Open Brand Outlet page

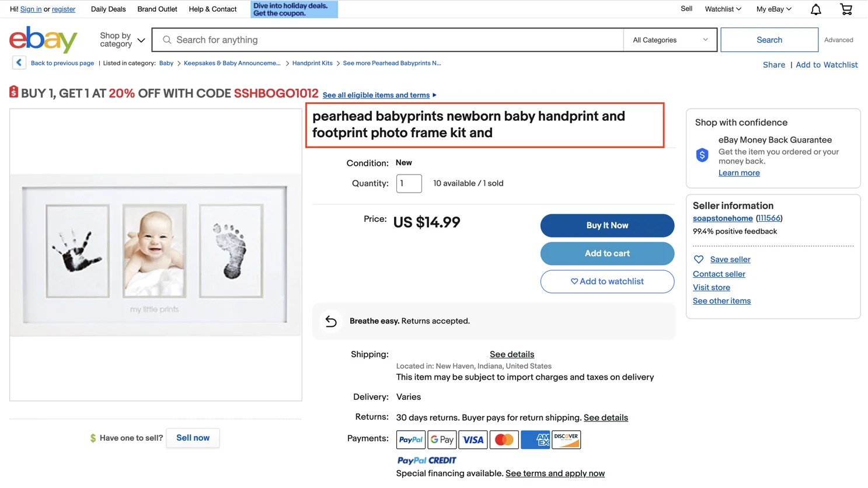(157, 9)
